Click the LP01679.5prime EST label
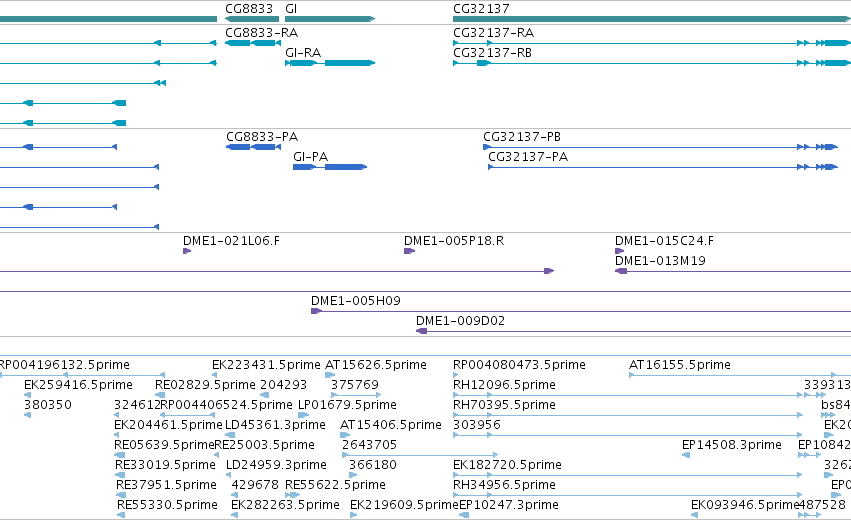 [x=347, y=405]
